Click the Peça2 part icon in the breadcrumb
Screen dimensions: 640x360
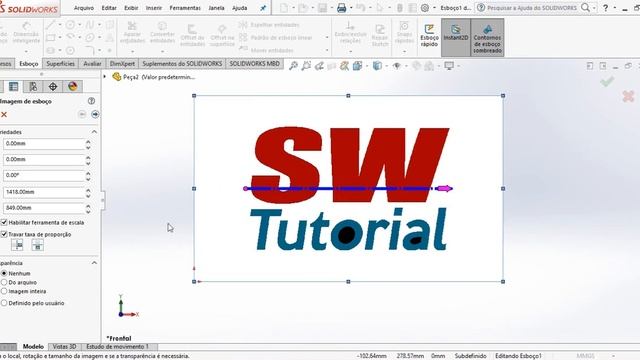[x=117, y=77]
